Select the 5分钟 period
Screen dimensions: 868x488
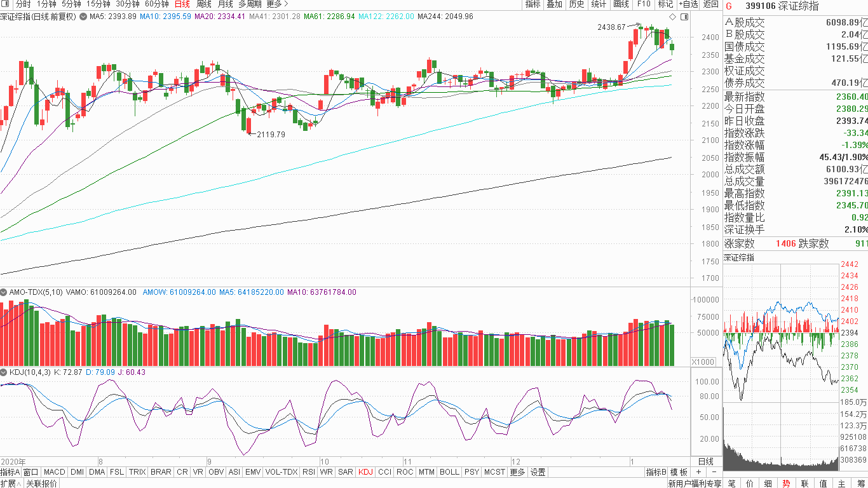click(x=71, y=4)
